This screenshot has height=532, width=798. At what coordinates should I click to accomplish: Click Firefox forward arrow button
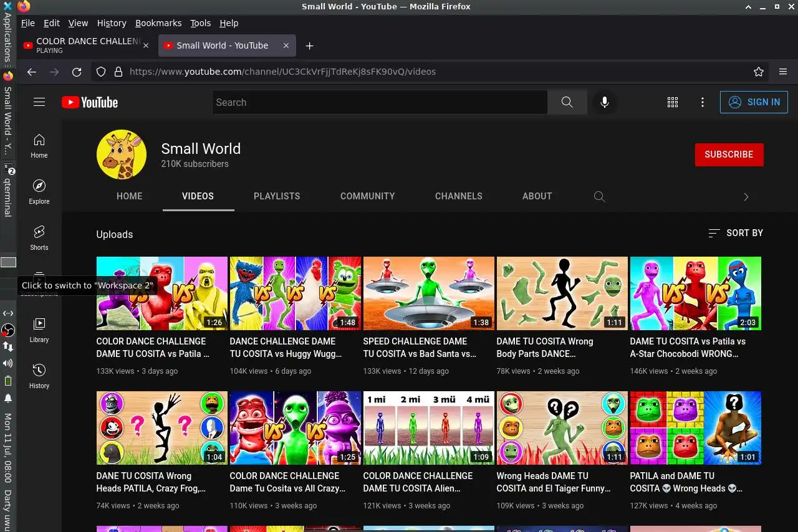coord(54,72)
